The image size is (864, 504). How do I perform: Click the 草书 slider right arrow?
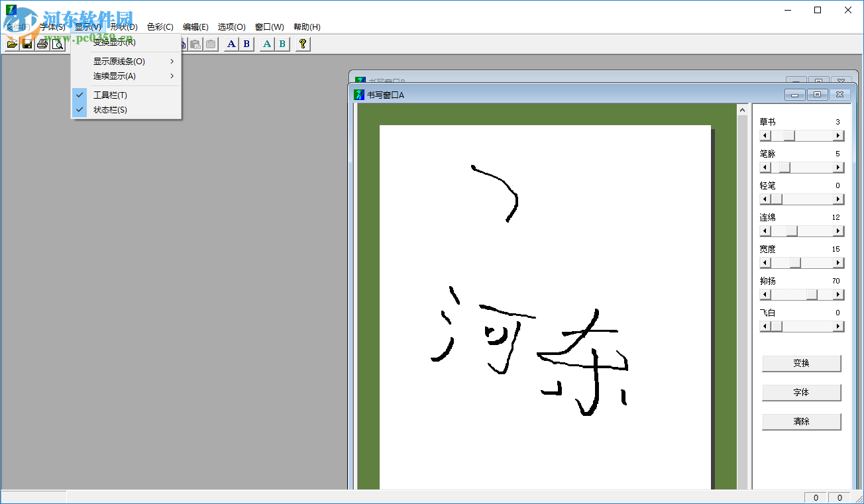tap(839, 135)
